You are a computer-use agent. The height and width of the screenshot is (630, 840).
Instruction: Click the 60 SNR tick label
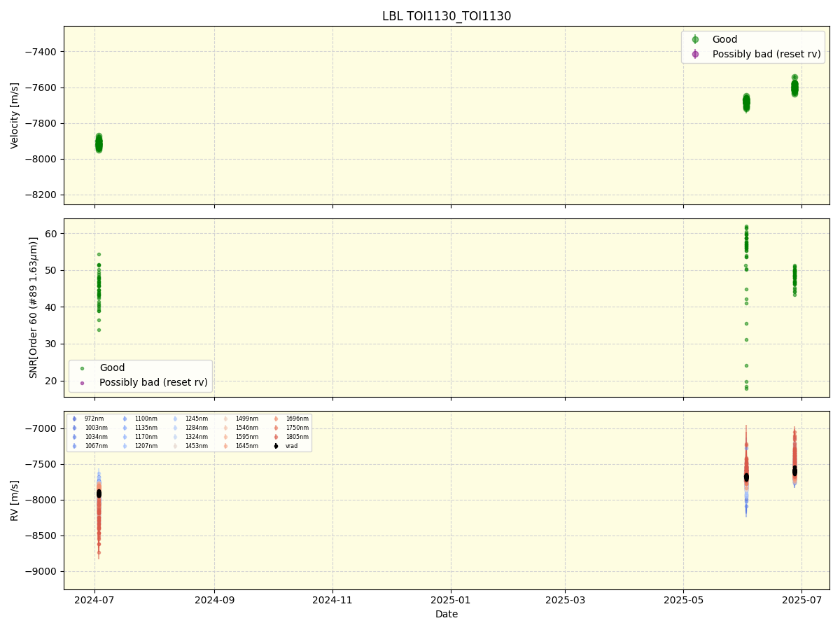point(52,233)
